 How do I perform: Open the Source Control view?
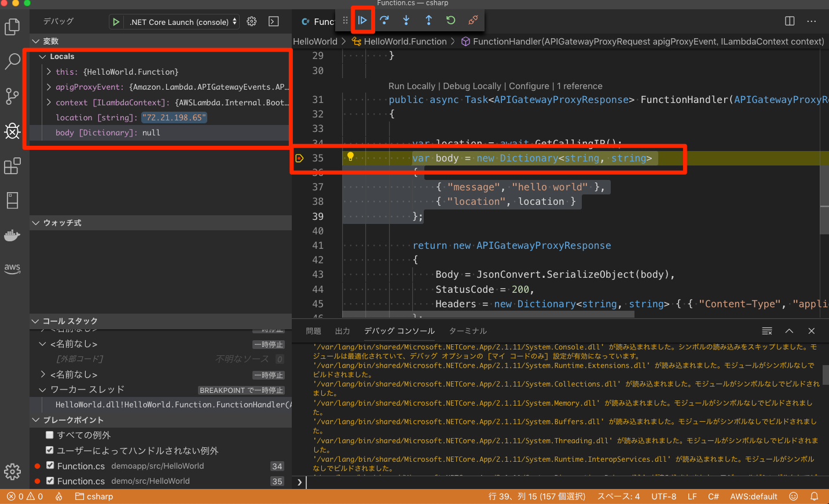[12, 97]
